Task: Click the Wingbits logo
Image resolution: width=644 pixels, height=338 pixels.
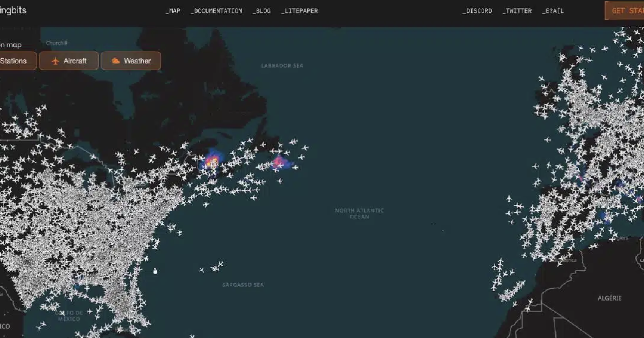Action: coord(13,10)
